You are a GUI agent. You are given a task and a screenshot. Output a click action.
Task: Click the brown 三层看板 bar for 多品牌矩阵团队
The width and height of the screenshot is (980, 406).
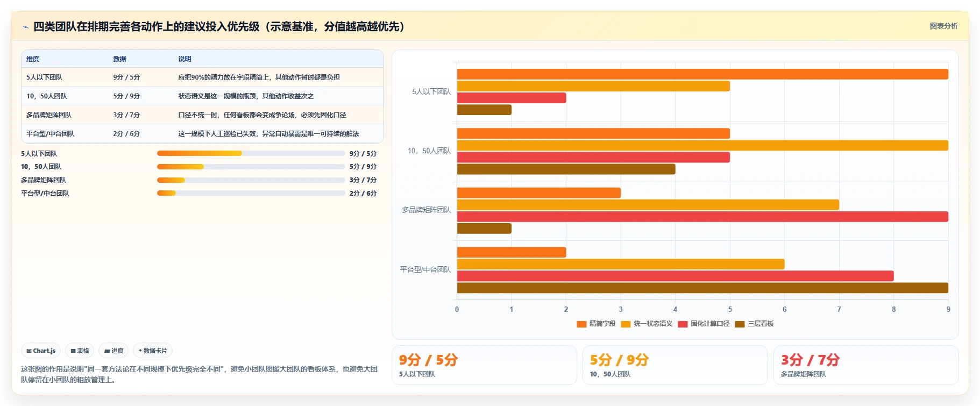pyautogui.click(x=484, y=229)
